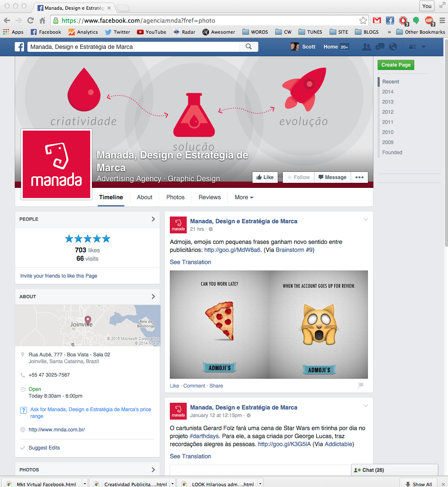Click the browser forward arrow
Image resolution: width=448 pixels, height=487 pixels.
[x=19, y=21]
